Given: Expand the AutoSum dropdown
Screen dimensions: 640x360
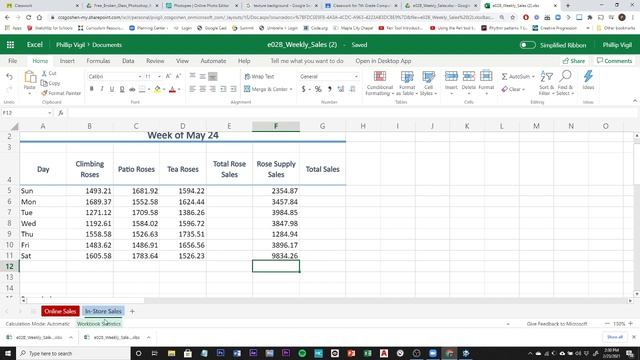Looking at the screenshot, I should (533, 76).
